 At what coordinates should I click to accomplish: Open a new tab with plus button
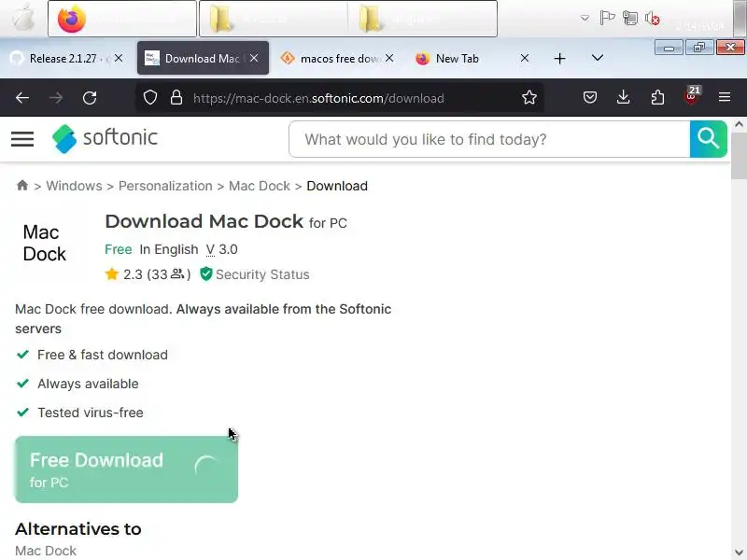coord(559,59)
